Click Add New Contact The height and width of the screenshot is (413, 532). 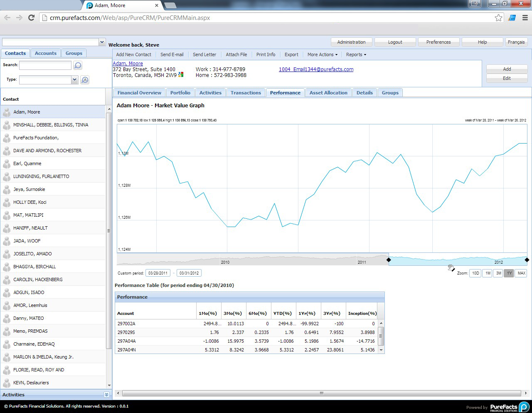[x=134, y=54]
